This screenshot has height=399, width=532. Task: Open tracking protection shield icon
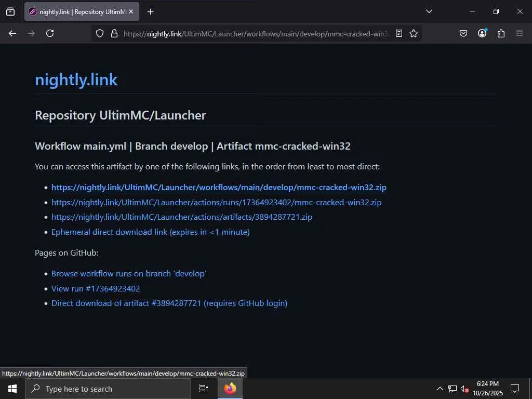(x=99, y=33)
